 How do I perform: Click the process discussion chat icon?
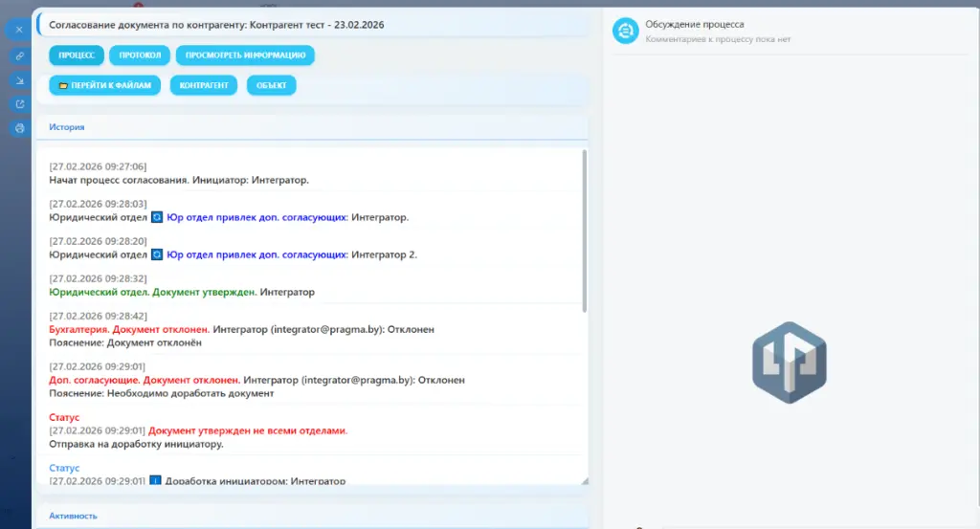pos(626,31)
